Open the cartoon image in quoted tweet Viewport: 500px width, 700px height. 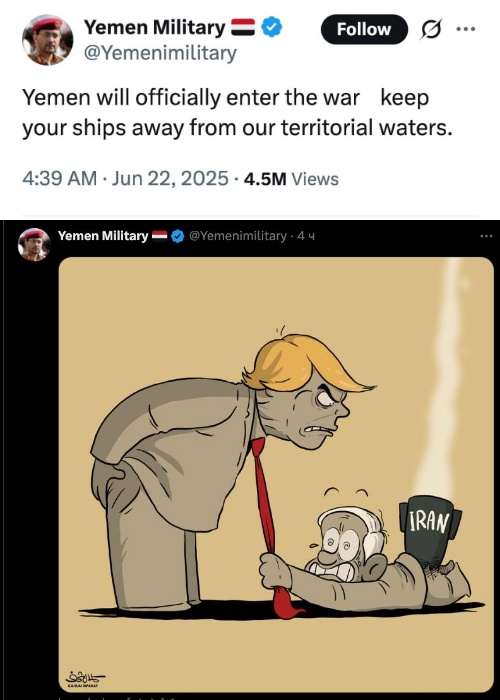pyautogui.click(x=276, y=474)
